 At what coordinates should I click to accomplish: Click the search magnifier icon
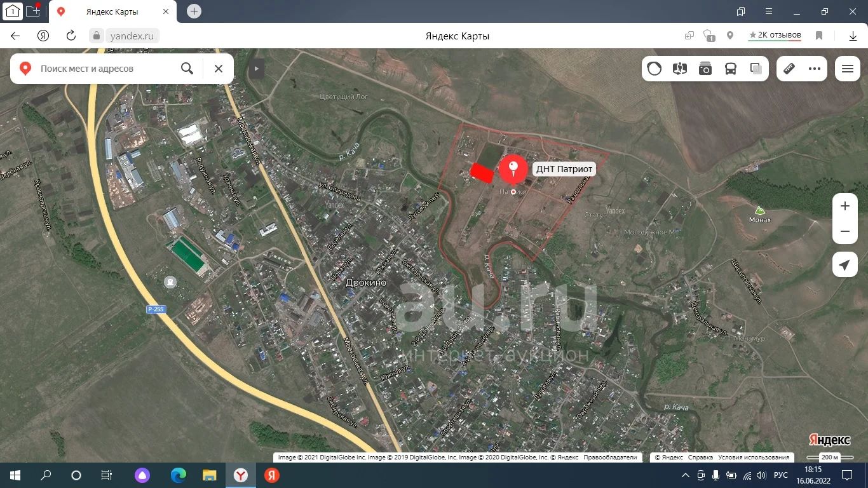click(x=187, y=69)
